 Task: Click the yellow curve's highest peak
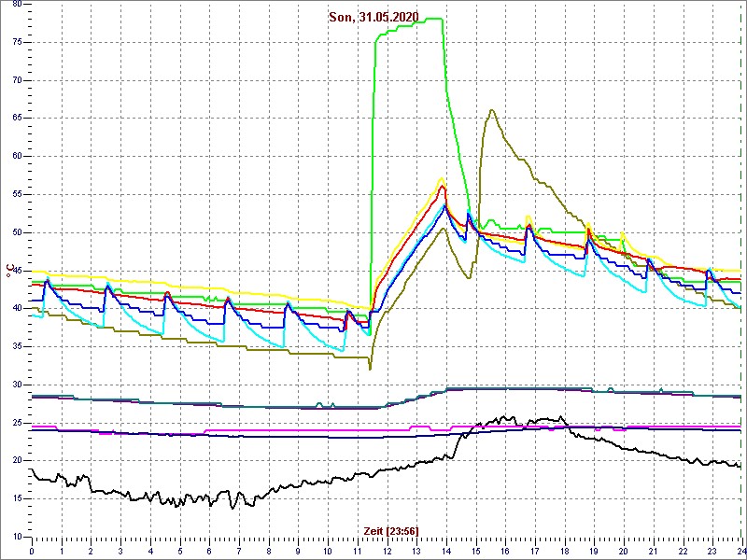pyautogui.click(x=442, y=178)
